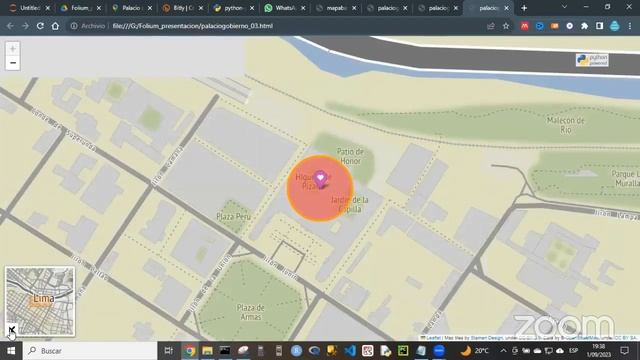Go back in browser history
Image resolution: width=640 pixels, height=360 pixels.
pos(10,26)
